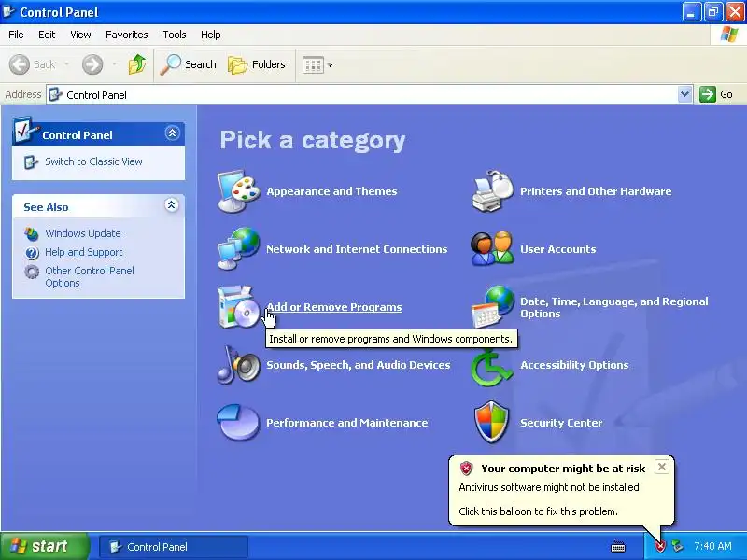The width and height of the screenshot is (747, 560).
Task: Open the Favorites menu
Action: coord(127,35)
